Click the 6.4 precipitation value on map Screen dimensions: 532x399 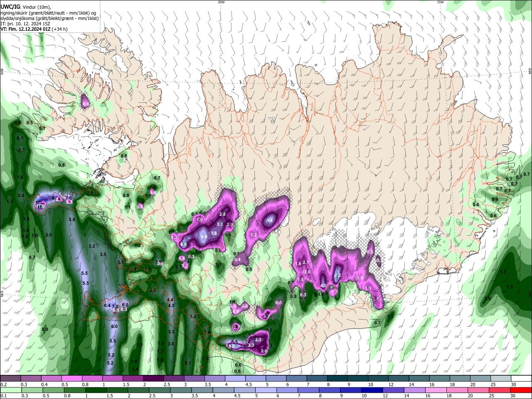107,305
